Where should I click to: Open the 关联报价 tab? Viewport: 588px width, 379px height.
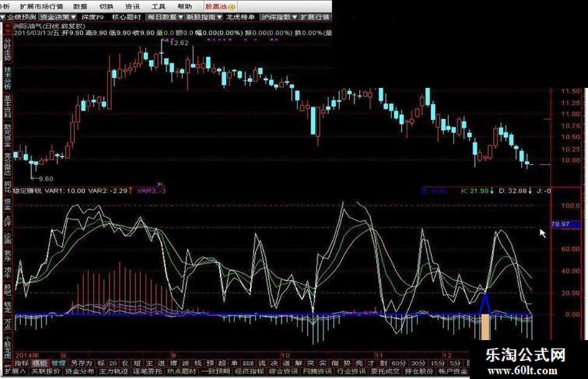[45, 372]
